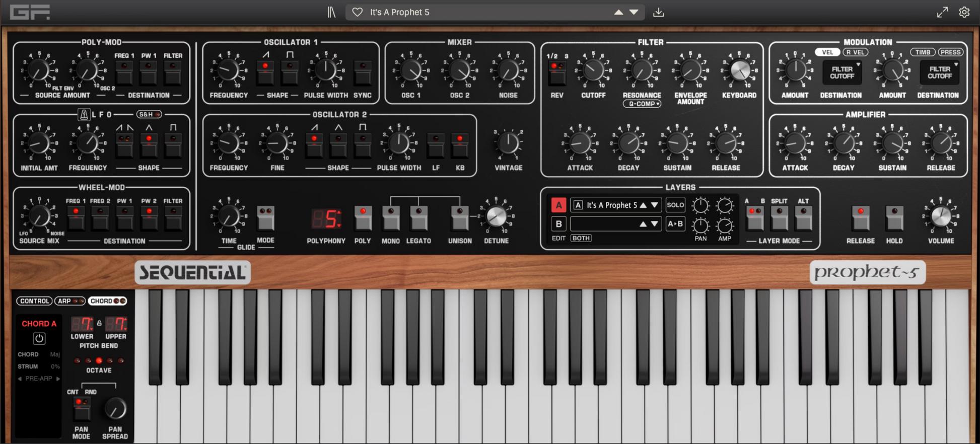Click the DETUNE knob
The width and height of the screenshot is (980, 444).
[x=496, y=216]
